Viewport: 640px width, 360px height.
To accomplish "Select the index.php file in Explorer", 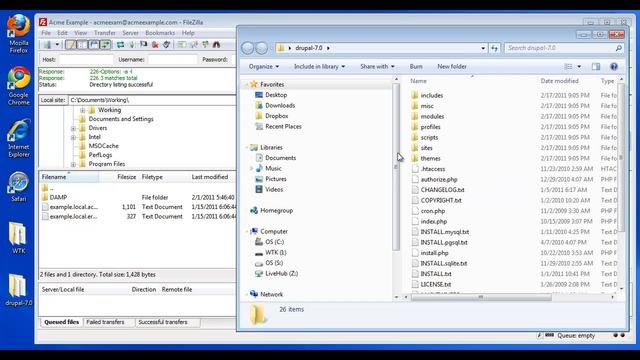I will pos(429,222).
